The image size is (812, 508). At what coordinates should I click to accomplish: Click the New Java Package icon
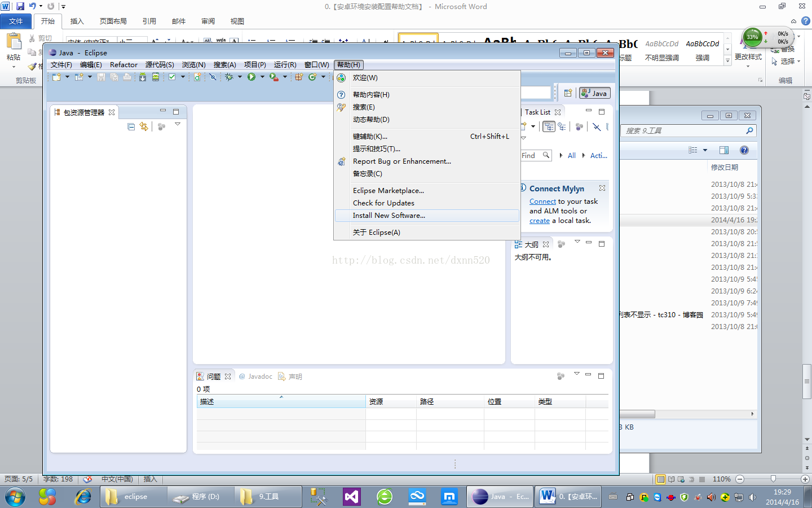(x=298, y=77)
